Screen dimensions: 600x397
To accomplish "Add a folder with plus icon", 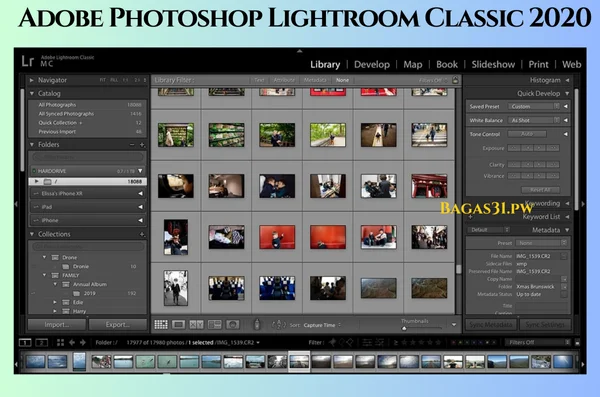I will click(142, 145).
